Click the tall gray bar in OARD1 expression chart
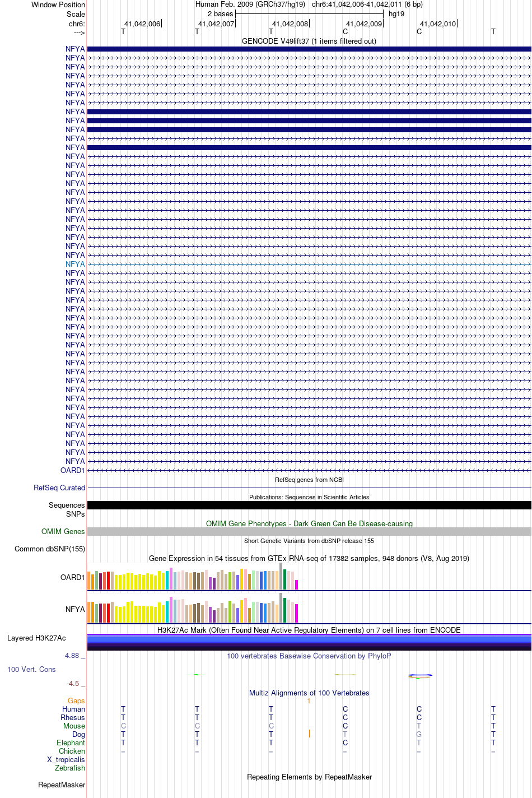The image size is (532, 798). [x=281, y=576]
